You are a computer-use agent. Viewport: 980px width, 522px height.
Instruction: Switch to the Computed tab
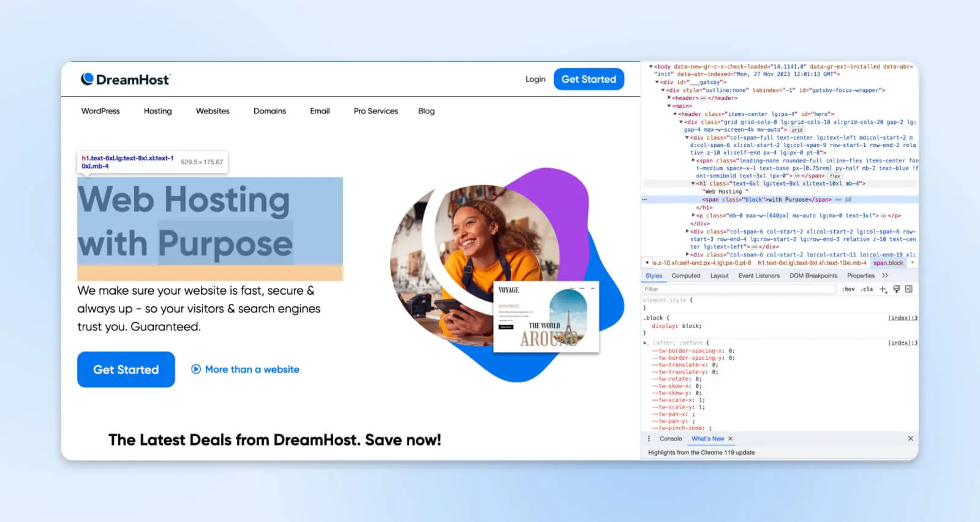(686, 276)
